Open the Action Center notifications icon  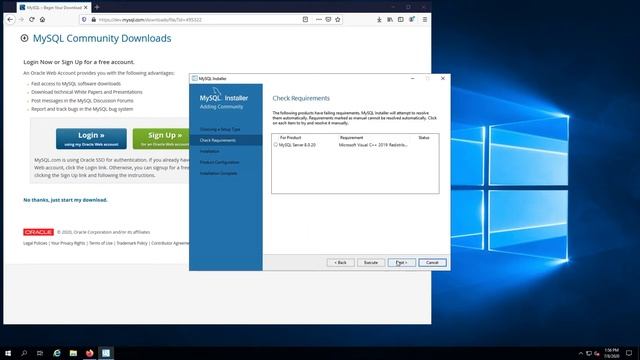[x=629, y=353]
